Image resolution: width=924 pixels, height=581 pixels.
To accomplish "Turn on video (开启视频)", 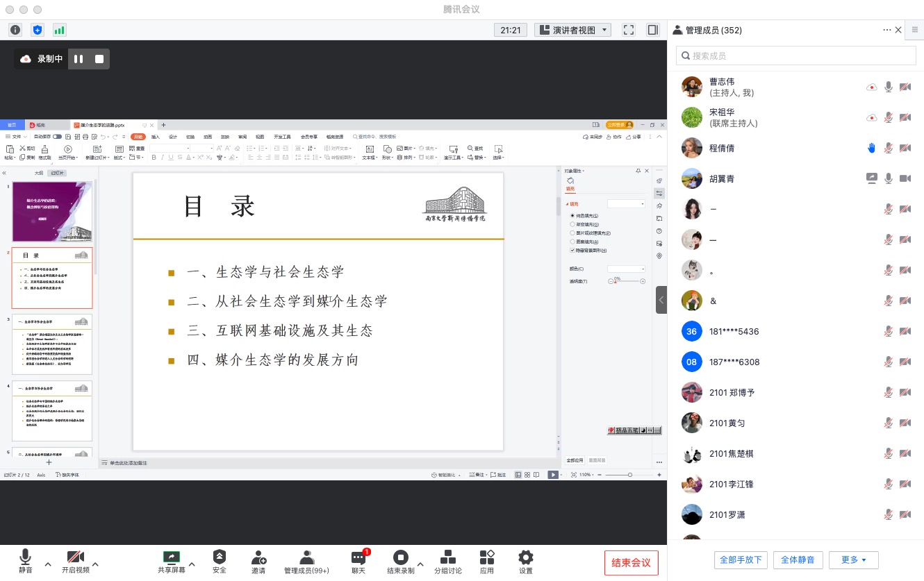I will [x=76, y=561].
